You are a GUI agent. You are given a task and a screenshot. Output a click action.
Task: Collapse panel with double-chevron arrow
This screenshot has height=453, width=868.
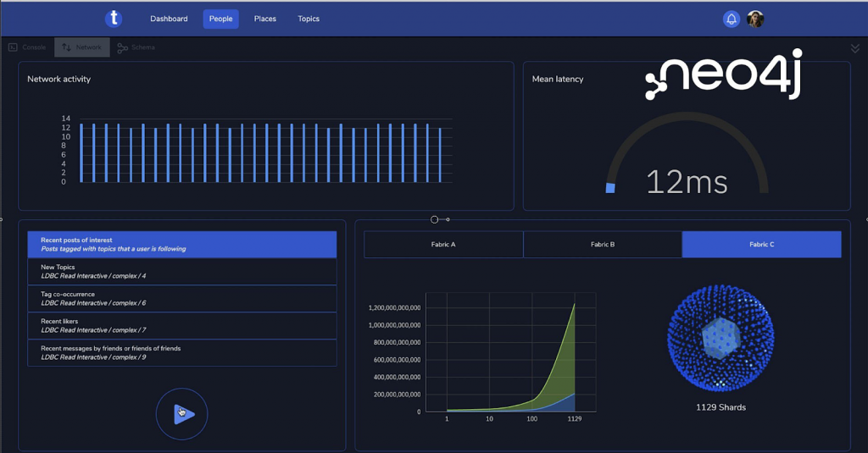click(854, 48)
